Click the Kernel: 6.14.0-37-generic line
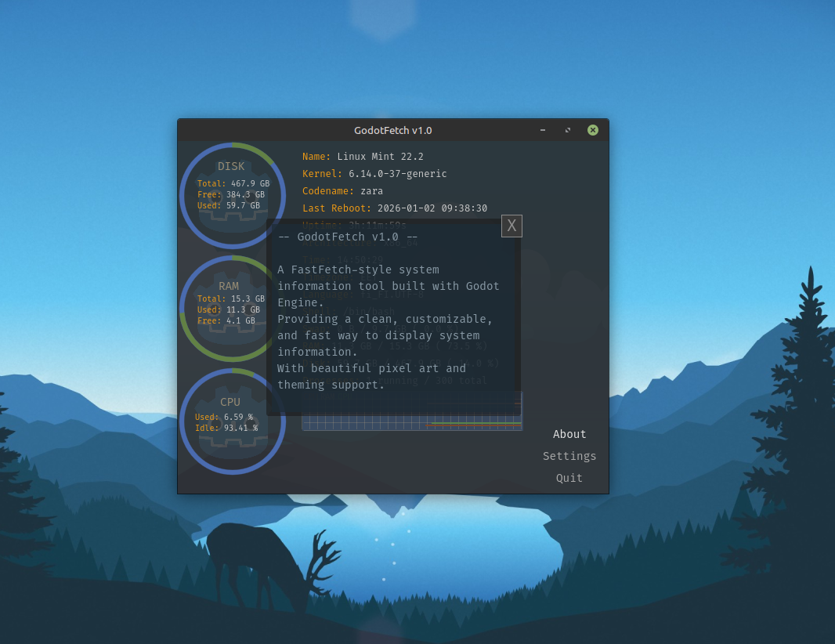The width and height of the screenshot is (835, 644). [x=374, y=174]
